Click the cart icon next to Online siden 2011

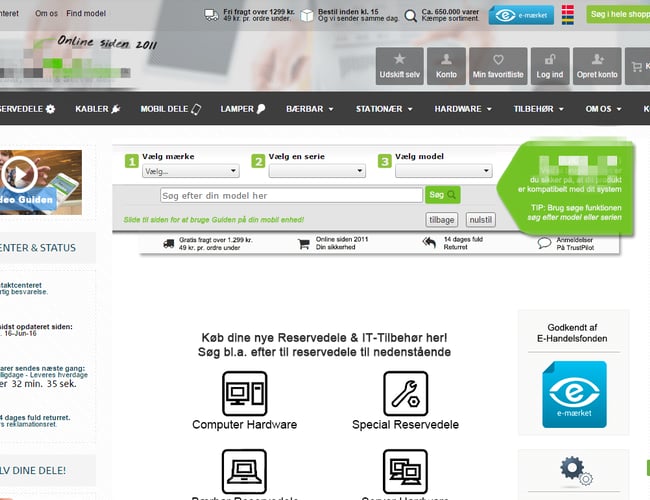304,244
